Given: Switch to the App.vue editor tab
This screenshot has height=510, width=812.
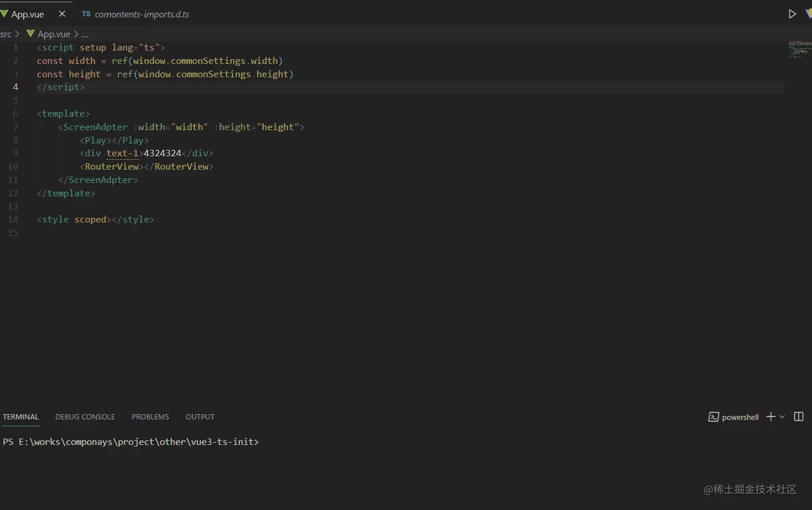Looking at the screenshot, I should (x=27, y=14).
